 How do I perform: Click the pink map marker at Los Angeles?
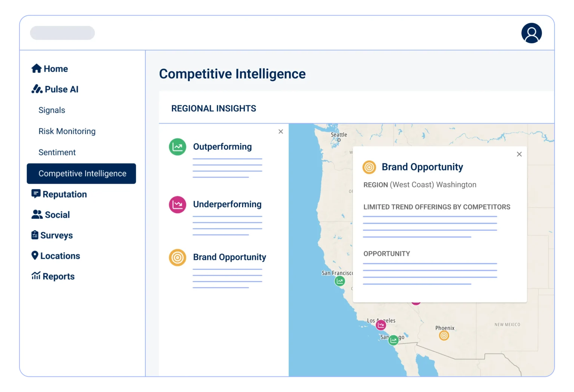[381, 325]
